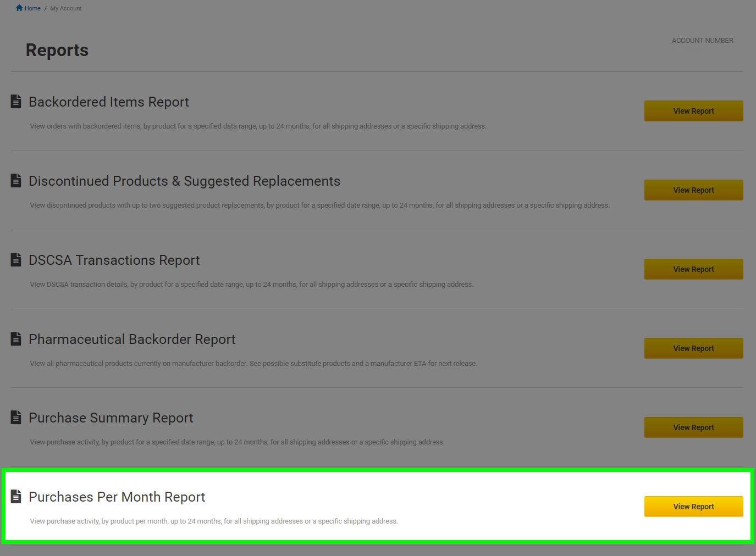The width and height of the screenshot is (756, 556).
Task: Click the discontinued products description text
Action: (320, 205)
